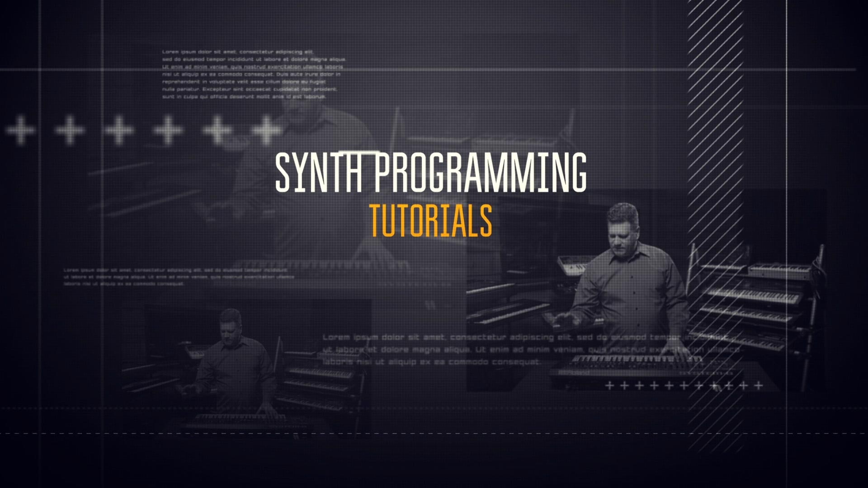The width and height of the screenshot is (868, 488).
Task: Select the first plus marker in bottom-right row
Action: (610, 385)
